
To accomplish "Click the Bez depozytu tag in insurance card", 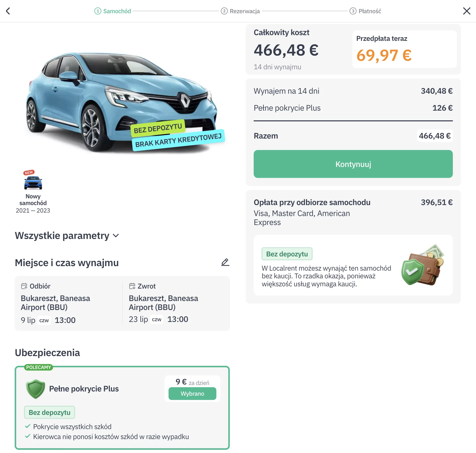I will click(x=50, y=412).
